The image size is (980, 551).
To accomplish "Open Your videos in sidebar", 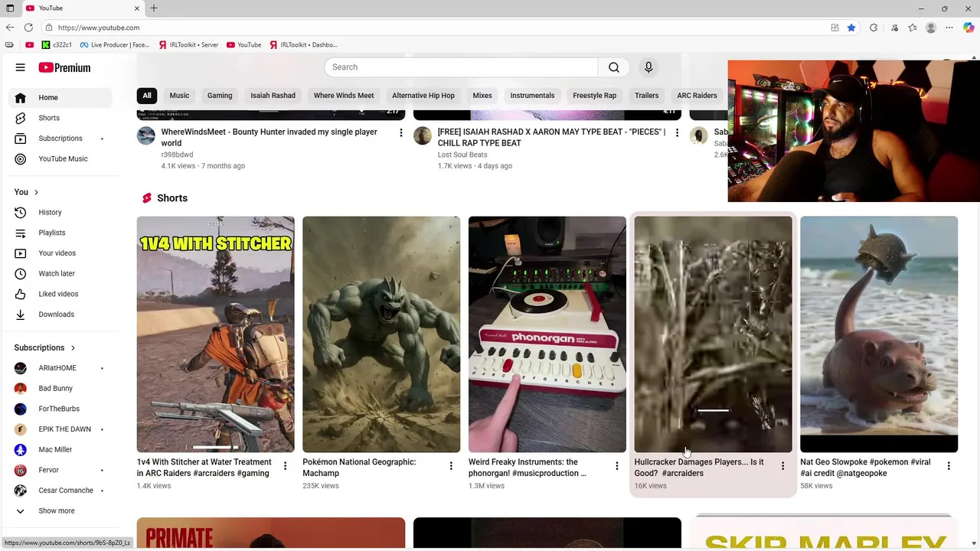I will pyautogui.click(x=60, y=253).
